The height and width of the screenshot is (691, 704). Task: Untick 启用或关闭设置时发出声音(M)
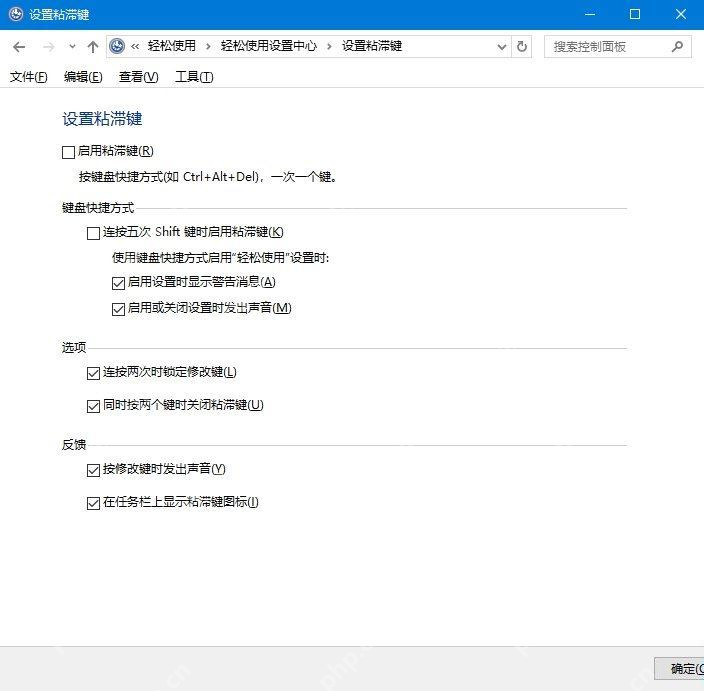(119, 309)
